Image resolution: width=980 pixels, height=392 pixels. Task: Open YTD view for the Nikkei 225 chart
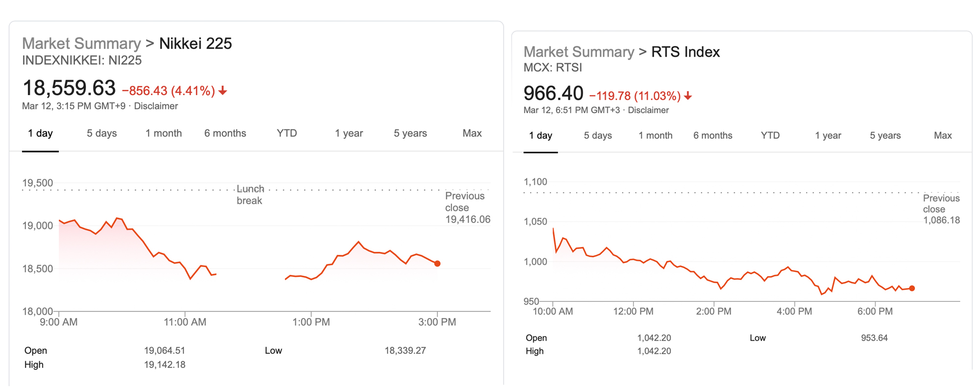(x=287, y=133)
